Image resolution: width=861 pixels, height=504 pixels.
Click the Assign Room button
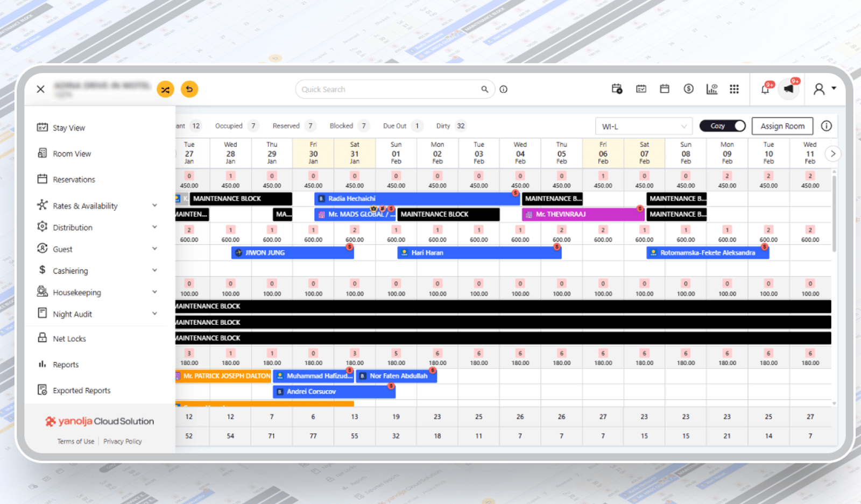click(x=782, y=126)
